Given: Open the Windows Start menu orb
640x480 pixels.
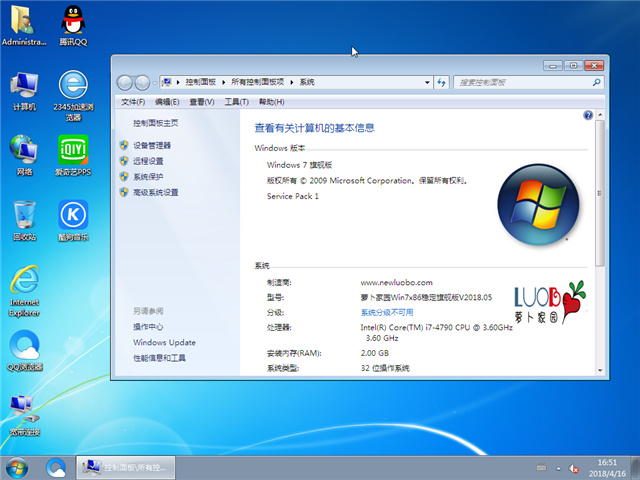Looking at the screenshot, I should 17,468.
